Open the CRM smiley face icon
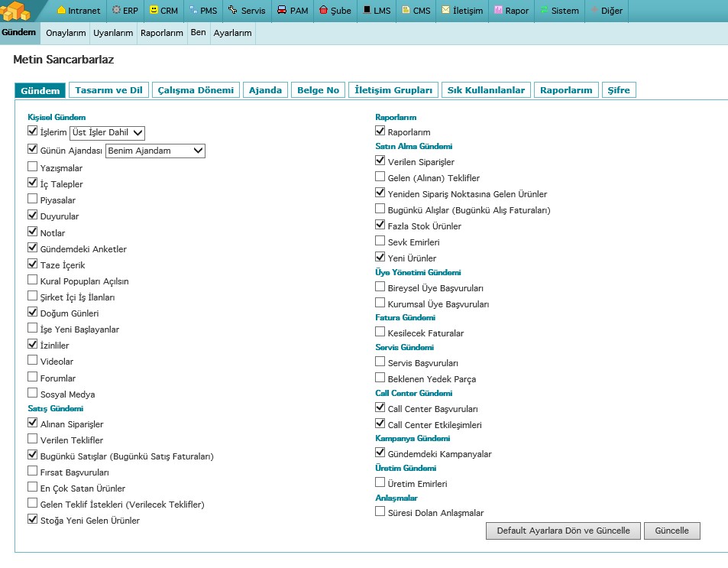Image resolution: width=728 pixels, height=568 pixels. pos(154,11)
